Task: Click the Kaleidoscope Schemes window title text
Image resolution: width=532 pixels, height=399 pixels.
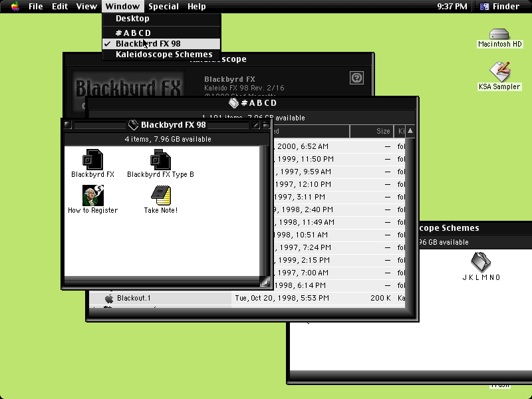Action: pyautogui.click(x=450, y=228)
